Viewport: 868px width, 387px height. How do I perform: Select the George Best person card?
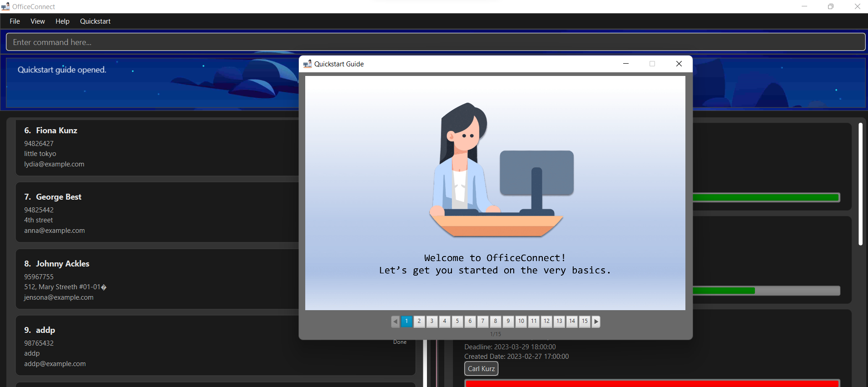click(x=157, y=212)
